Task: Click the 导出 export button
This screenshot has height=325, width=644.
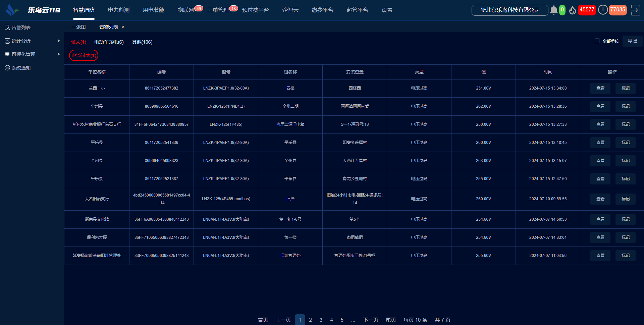Action: (632, 41)
